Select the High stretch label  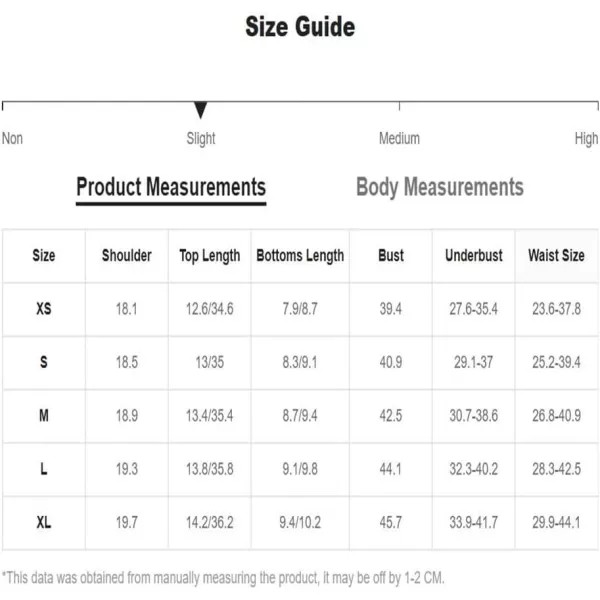pos(586,139)
